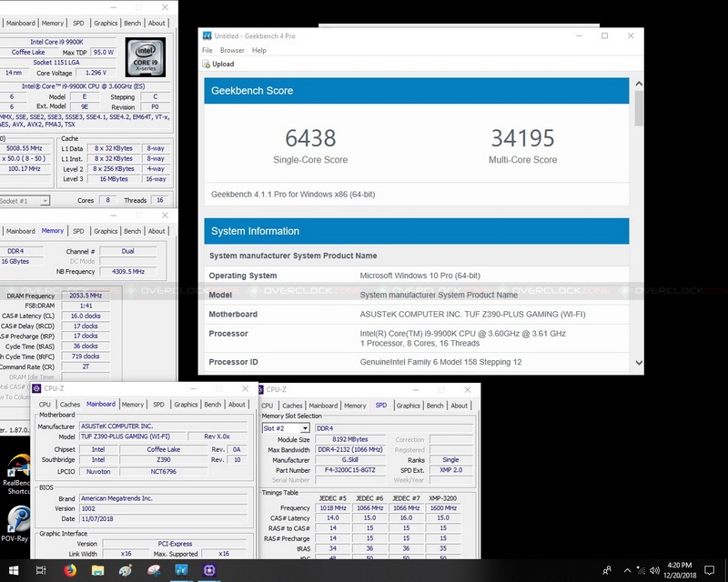Viewport: 728px width, 582px height.
Task: Click the Geekbench scrollbar up arrow
Action: (x=639, y=84)
